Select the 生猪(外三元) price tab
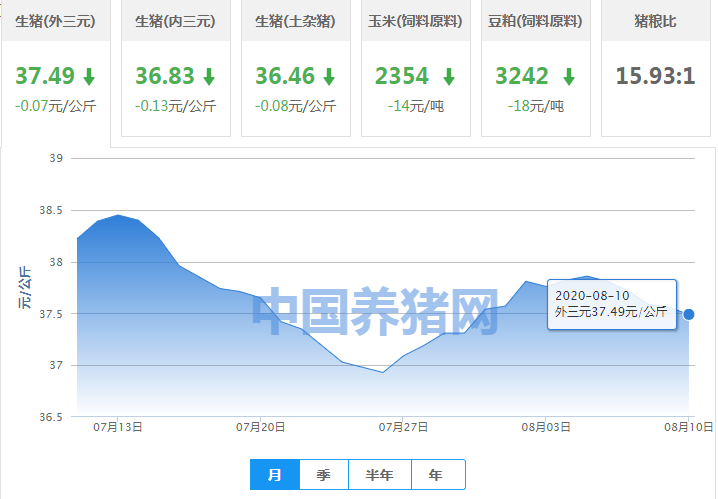718x499 pixels. 55,21
